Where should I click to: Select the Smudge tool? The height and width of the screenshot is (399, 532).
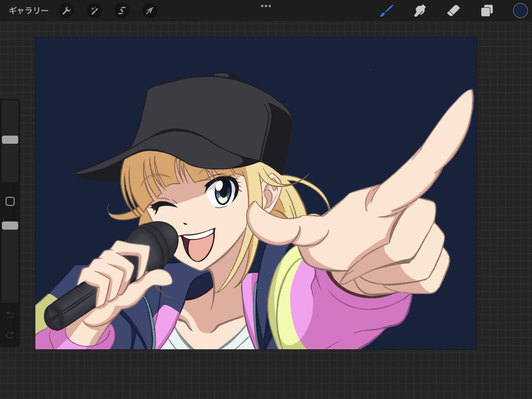pos(419,11)
